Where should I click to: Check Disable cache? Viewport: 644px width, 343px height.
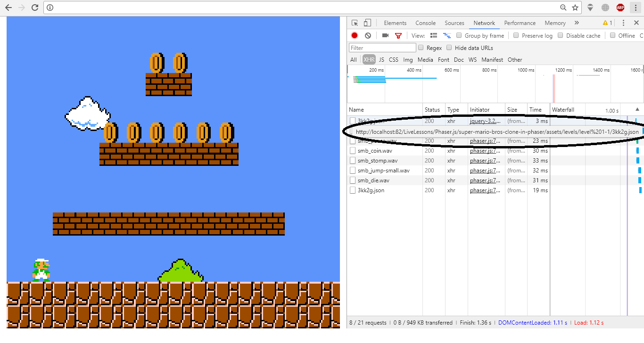coord(560,35)
